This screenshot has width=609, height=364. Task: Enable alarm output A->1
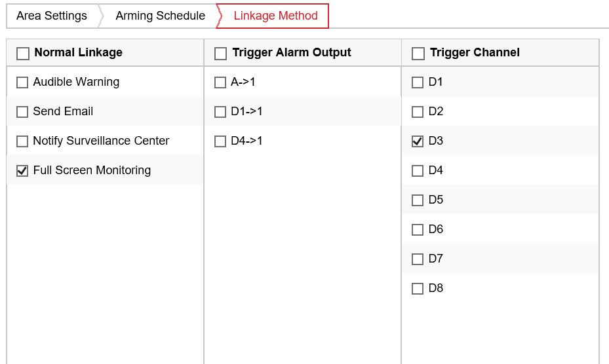[220, 82]
